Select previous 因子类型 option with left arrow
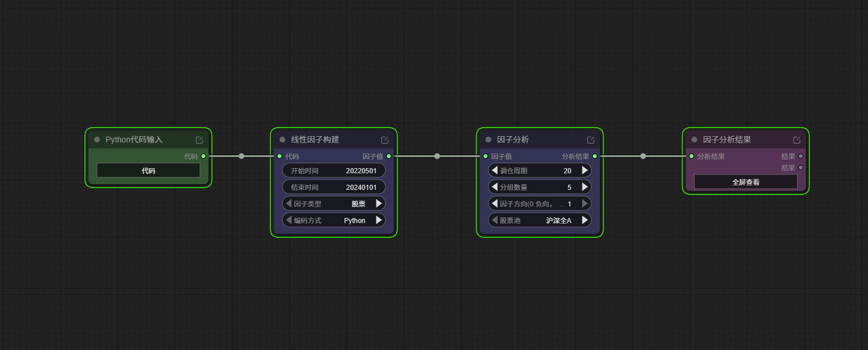 [289, 204]
